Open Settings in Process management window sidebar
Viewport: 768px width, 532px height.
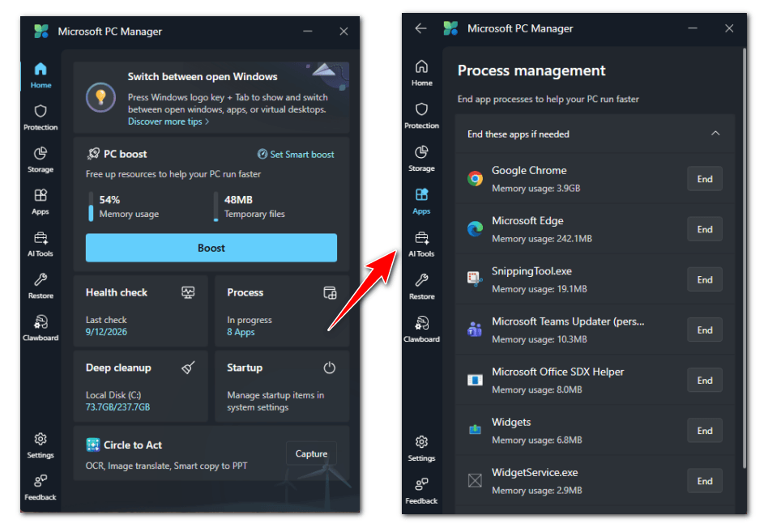click(x=421, y=449)
